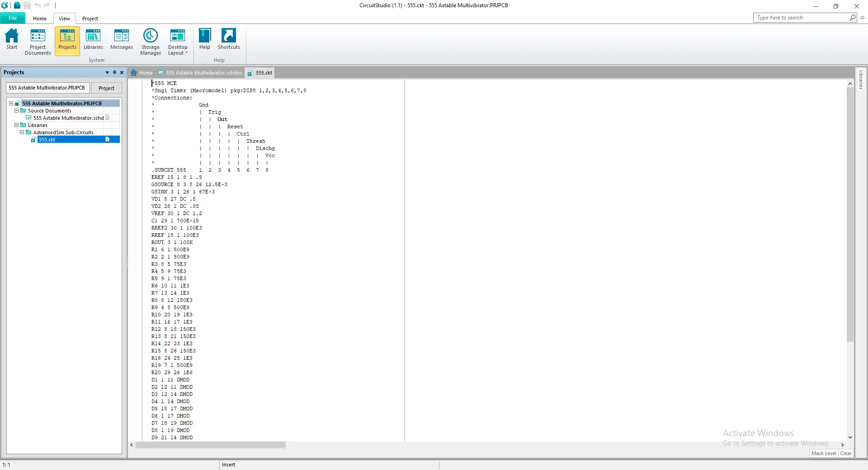
Task: Click the *Connections: comment line
Action: pyautogui.click(x=172, y=98)
